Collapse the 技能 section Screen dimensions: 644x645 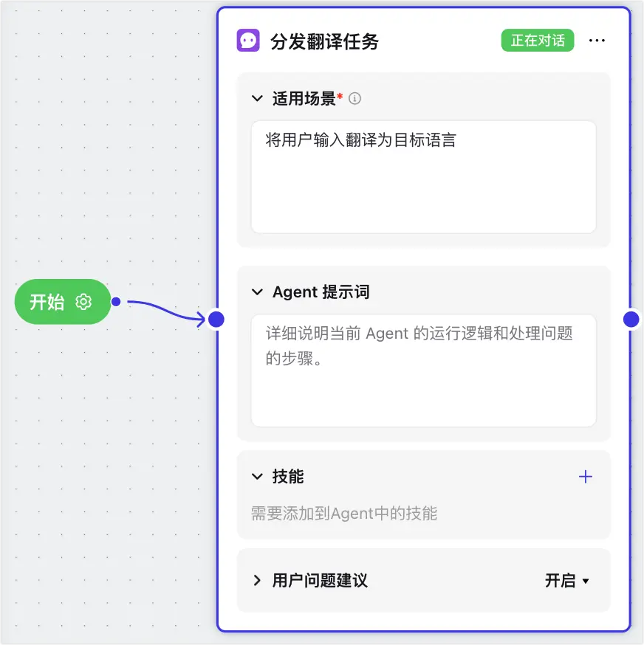pyautogui.click(x=256, y=477)
